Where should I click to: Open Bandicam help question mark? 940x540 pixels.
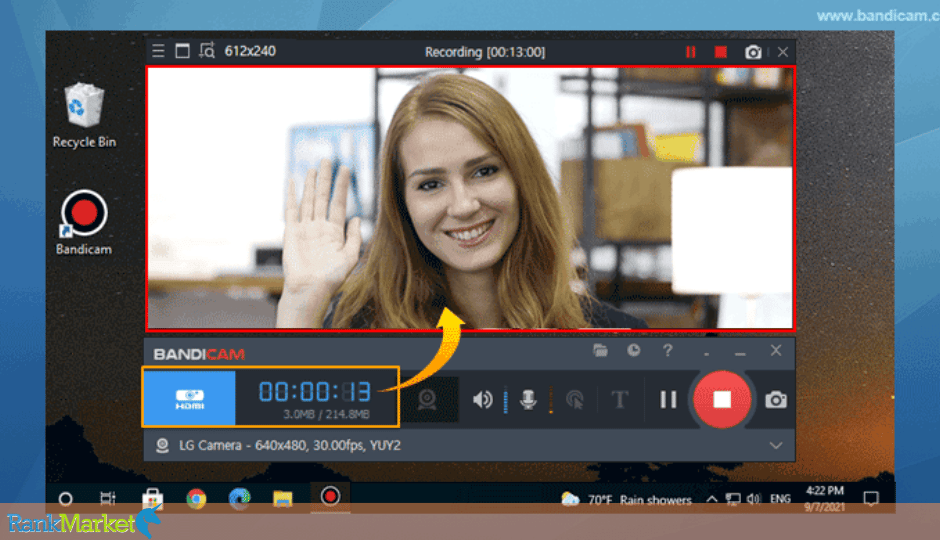[x=667, y=351]
